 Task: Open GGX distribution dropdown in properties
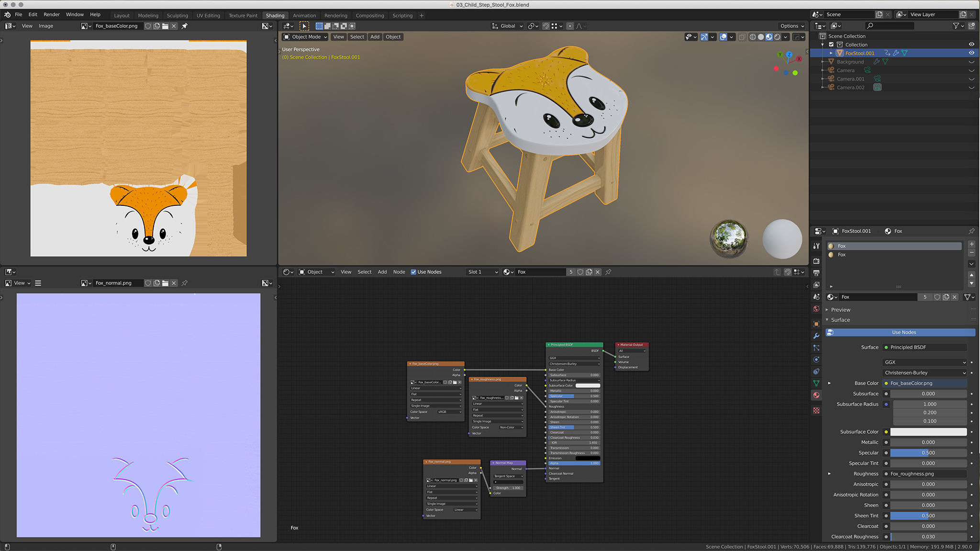point(924,362)
